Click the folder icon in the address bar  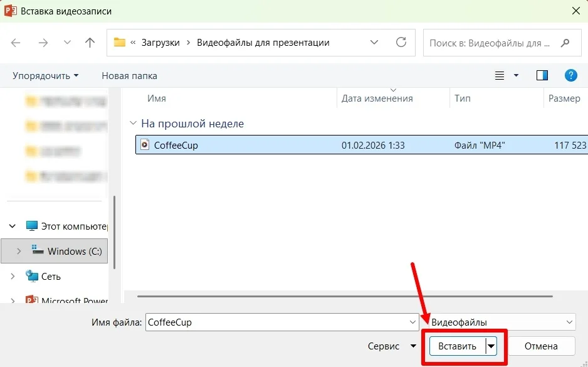point(119,42)
